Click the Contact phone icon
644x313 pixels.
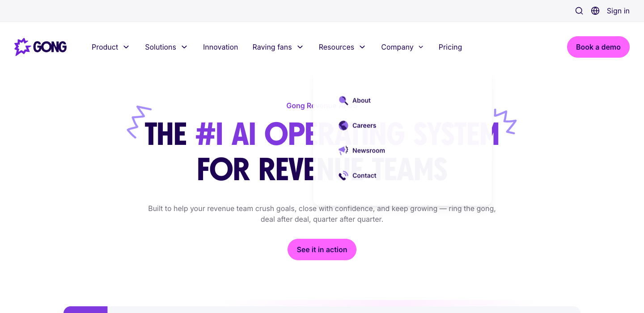(x=343, y=176)
